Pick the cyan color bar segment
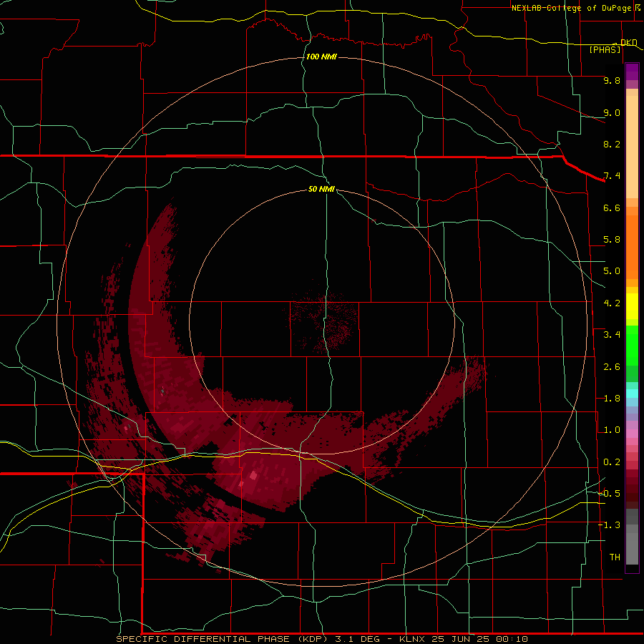 [x=632, y=394]
